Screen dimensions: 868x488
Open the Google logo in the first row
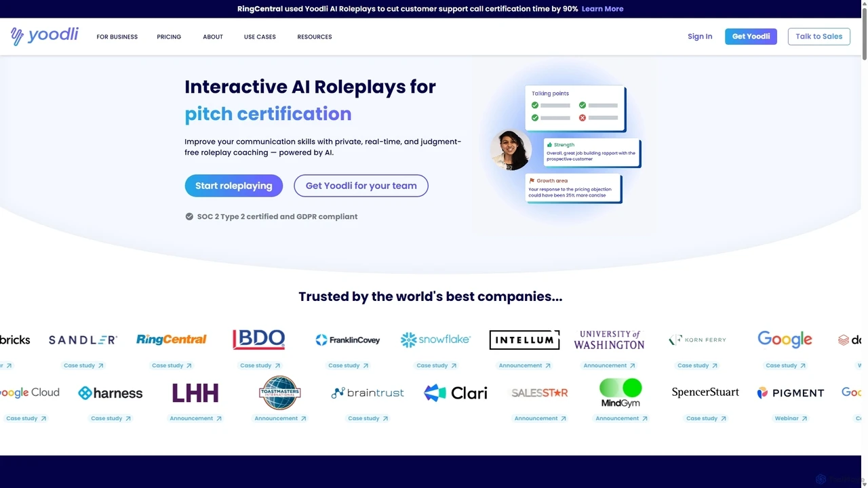[785, 340]
